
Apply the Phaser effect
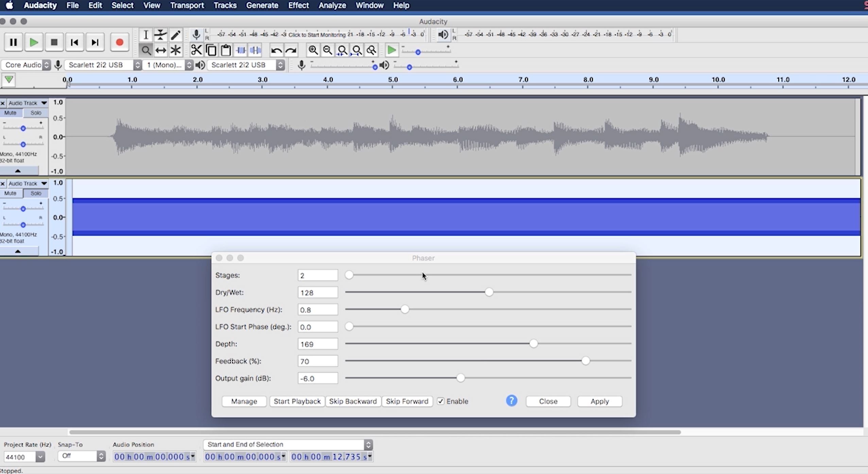[x=599, y=401]
